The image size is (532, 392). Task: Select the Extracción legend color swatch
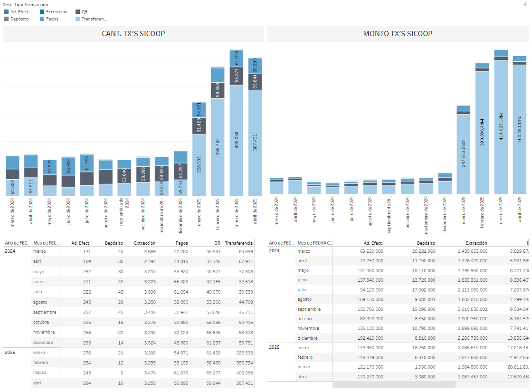click(42, 11)
